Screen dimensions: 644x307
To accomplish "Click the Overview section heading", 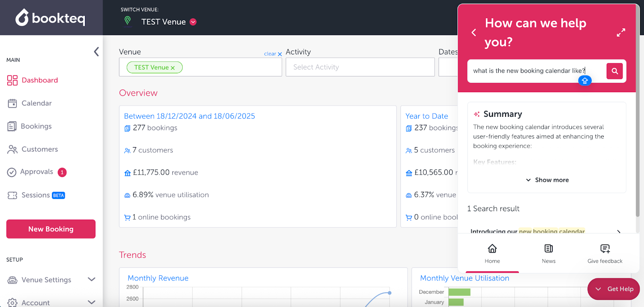I will click(x=138, y=93).
